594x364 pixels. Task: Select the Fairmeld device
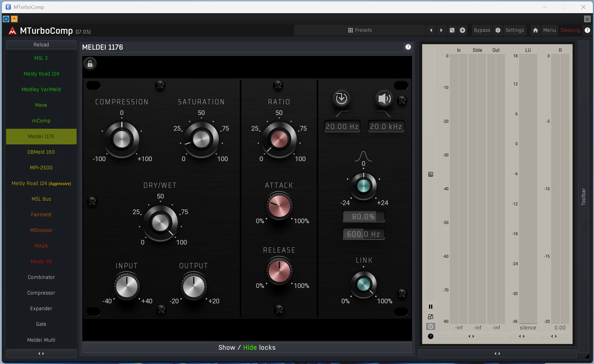point(41,215)
